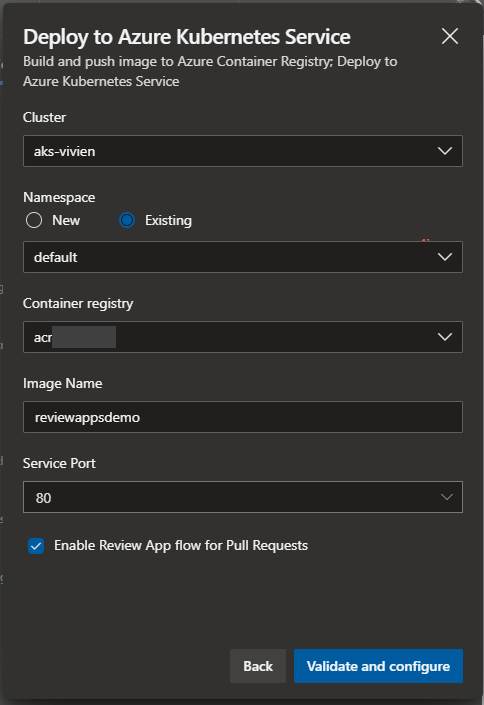
Task: Open the namespace dropdown showing default
Action: pos(243,257)
